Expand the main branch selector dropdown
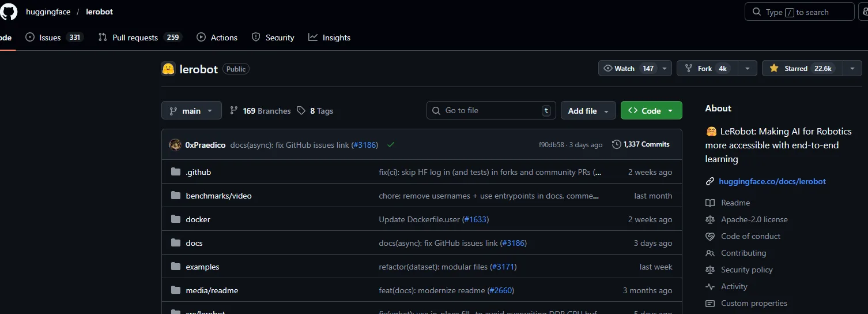The width and height of the screenshot is (868, 314). pyautogui.click(x=191, y=111)
